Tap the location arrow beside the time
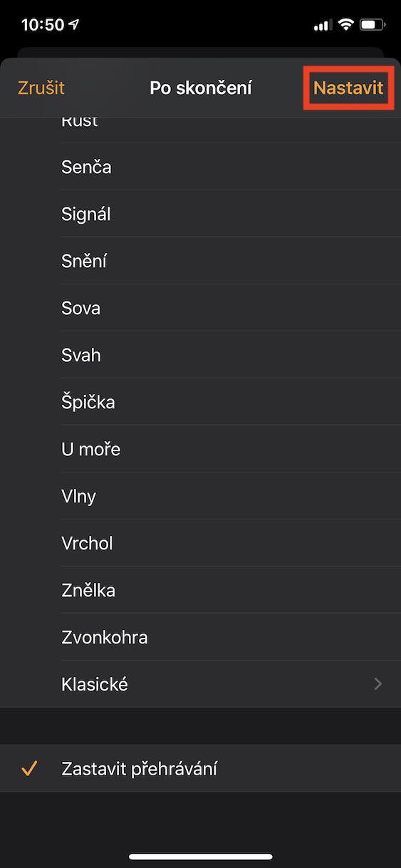 (75, 25)
